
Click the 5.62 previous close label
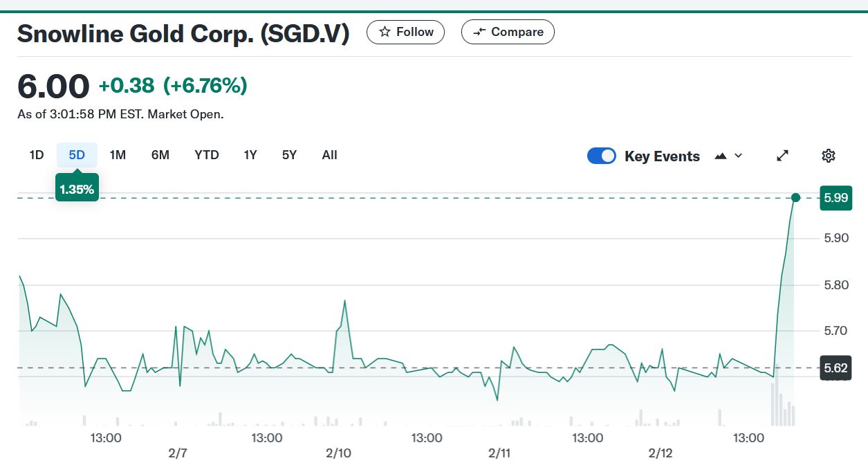835,368
